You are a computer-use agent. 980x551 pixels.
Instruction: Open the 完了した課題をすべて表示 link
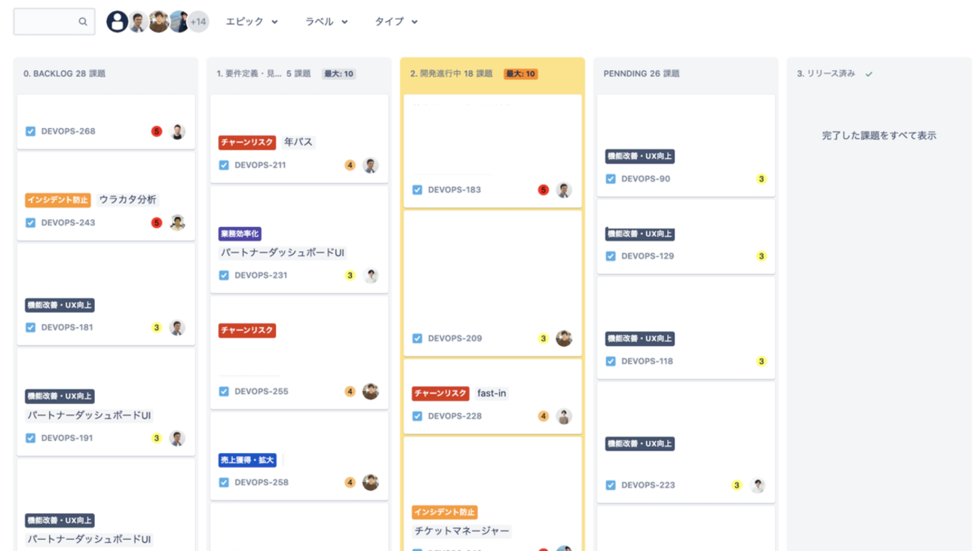(879, 136)
